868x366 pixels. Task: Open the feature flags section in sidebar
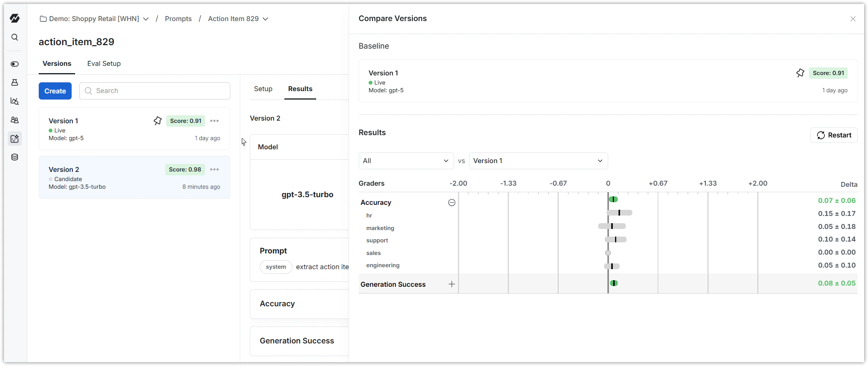[15, 64]
